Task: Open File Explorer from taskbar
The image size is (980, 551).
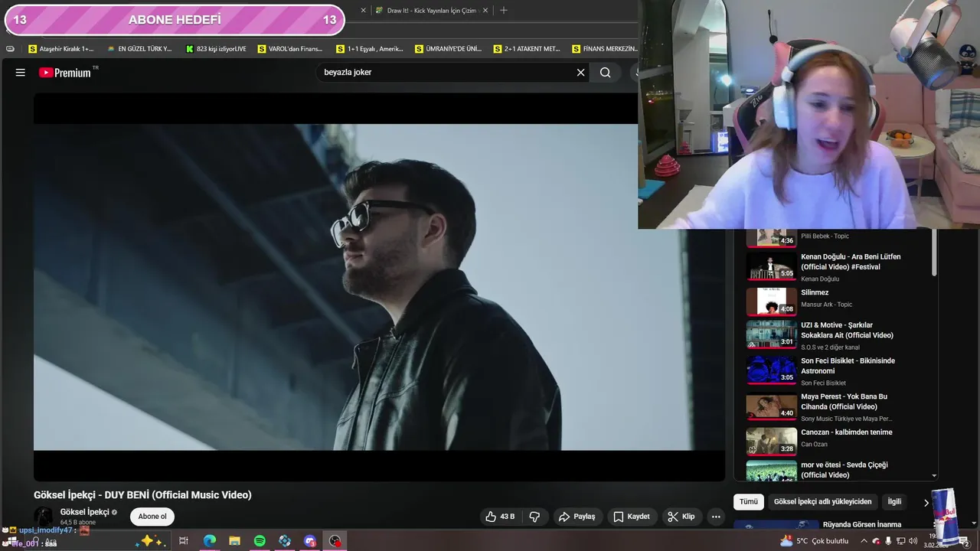Action: [x=234, y=541]
